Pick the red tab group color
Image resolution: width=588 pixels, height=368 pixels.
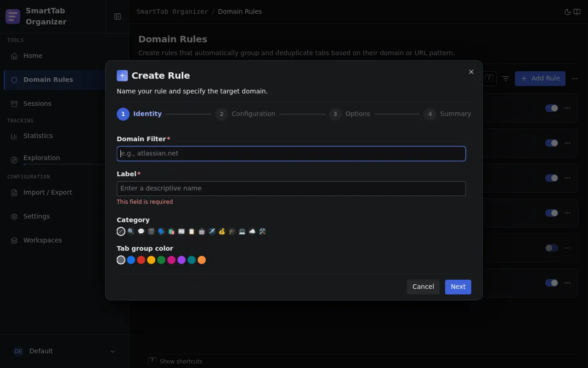pos(141,260)
